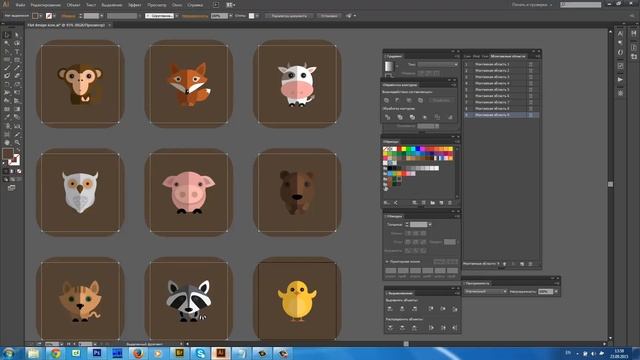The width and height of the screenshot is (640, 360).
Task: Click vertical scrollbar thumb of canvas
Action: pos(610,184)
